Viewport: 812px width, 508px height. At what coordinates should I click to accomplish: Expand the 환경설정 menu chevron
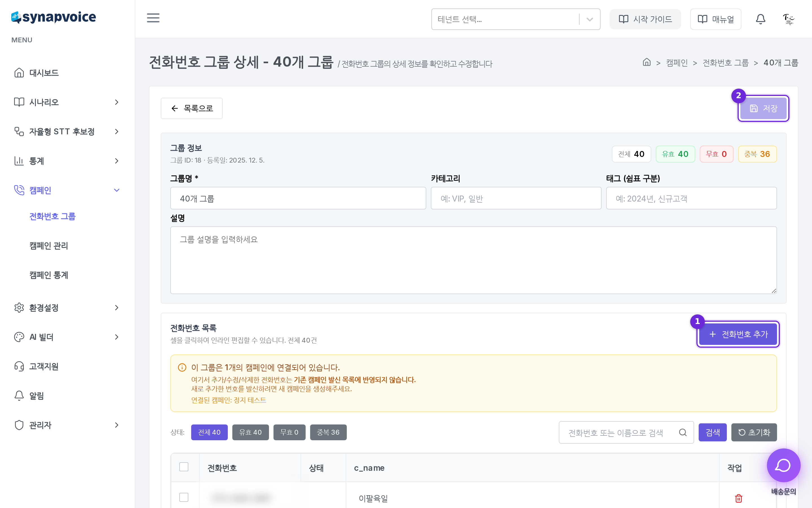[116, 307]
